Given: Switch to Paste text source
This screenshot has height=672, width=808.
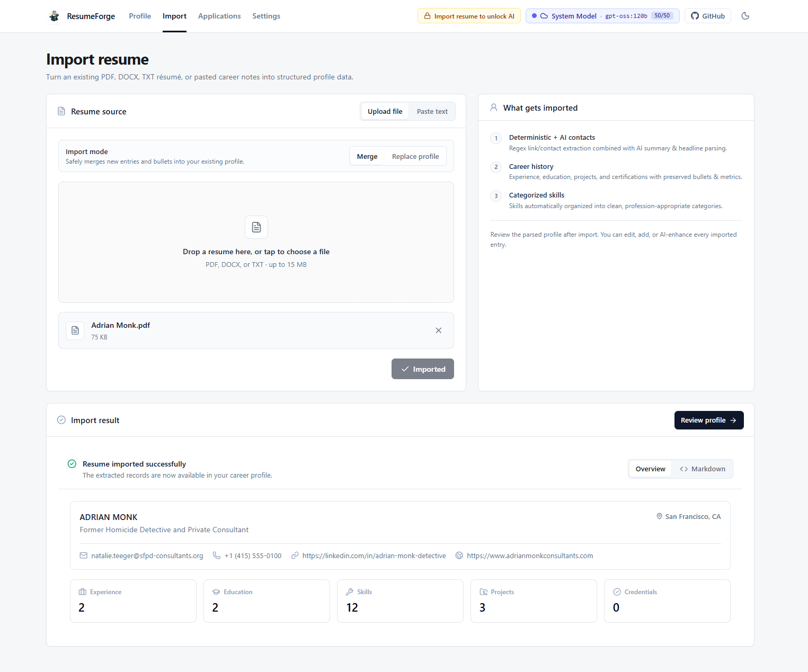Looking at the screenshot, I should [x=432, y=111].
